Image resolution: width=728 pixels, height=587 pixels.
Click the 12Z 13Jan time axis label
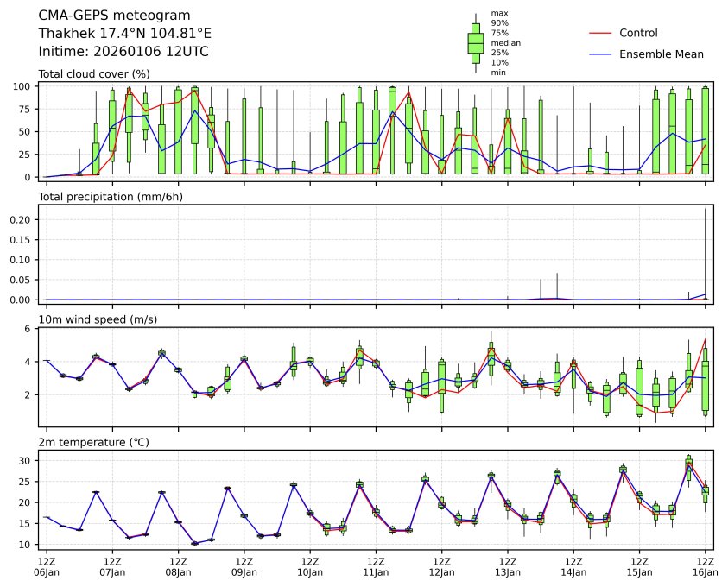(x=508, y=566)
